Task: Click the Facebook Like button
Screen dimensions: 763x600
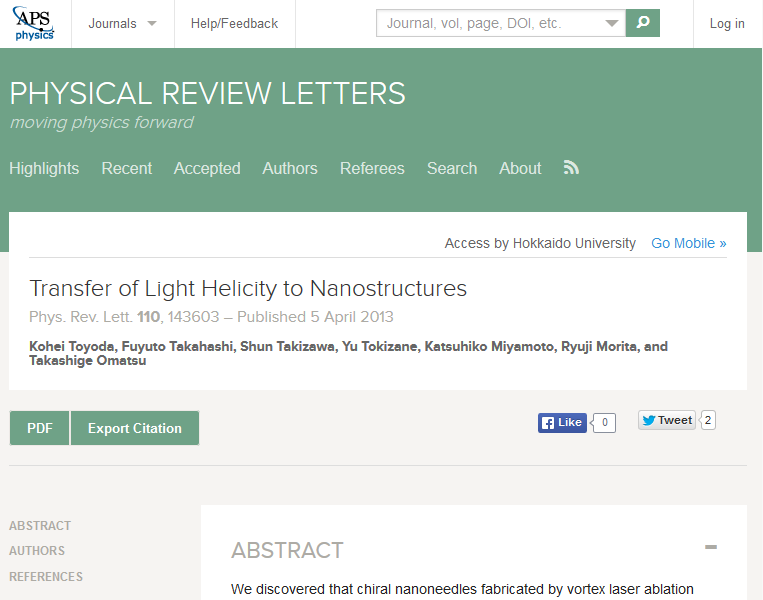Action: (562, 422)
